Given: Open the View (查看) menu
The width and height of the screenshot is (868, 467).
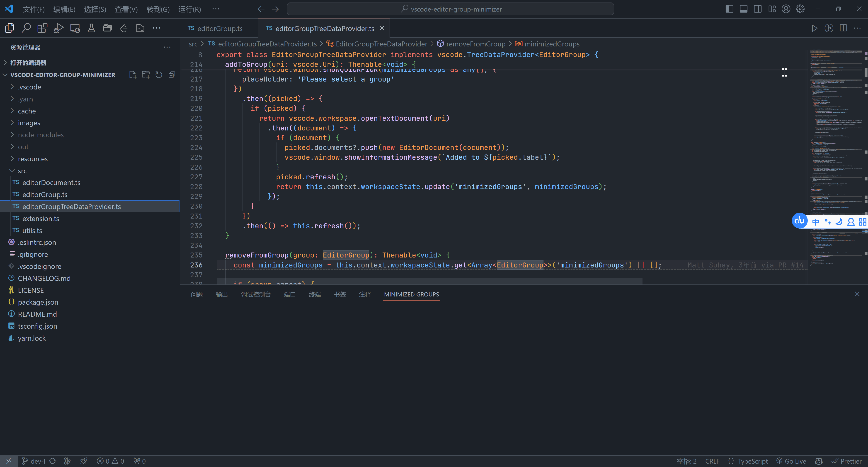Looking at the screenshot, I should click(126, 9).
